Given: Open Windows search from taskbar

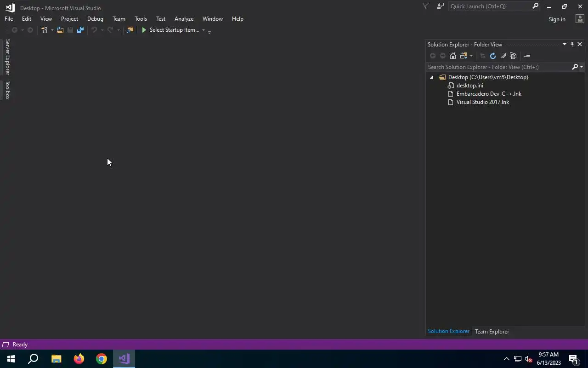Looking at the screenshot, I should [x=33, y=359].
